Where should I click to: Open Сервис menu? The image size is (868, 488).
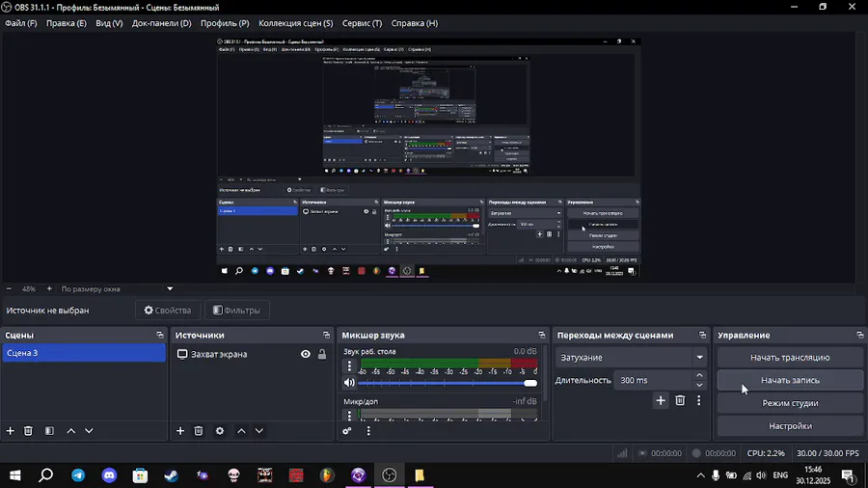click(x=362, y=23)
